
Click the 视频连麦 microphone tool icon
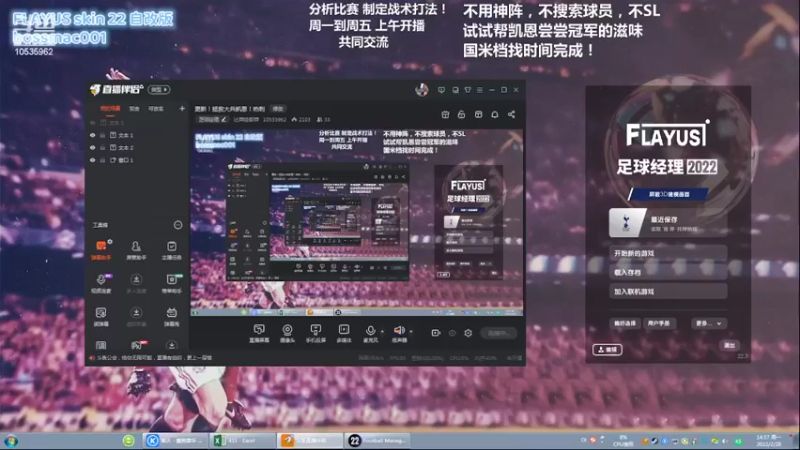[x=101, y=280]
